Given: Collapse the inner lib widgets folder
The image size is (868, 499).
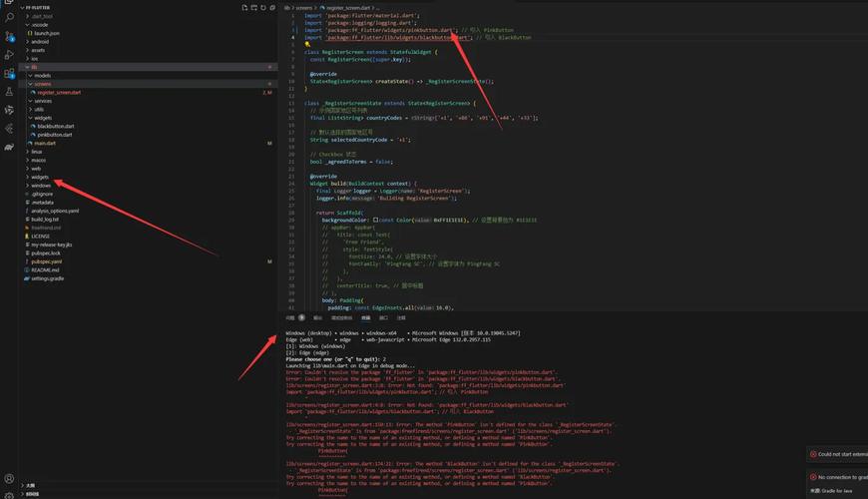Looking at the screenshot, I should pyautogui.click(x=43, y=118).
